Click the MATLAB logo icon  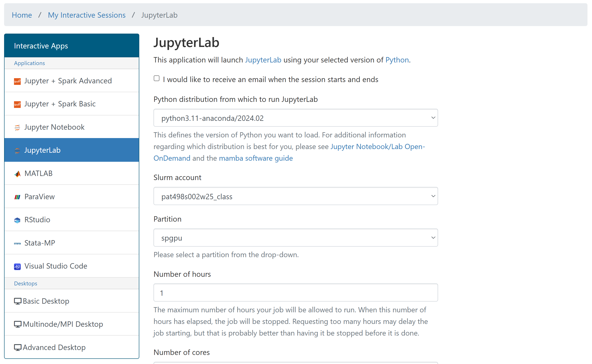tap(17, 174)
